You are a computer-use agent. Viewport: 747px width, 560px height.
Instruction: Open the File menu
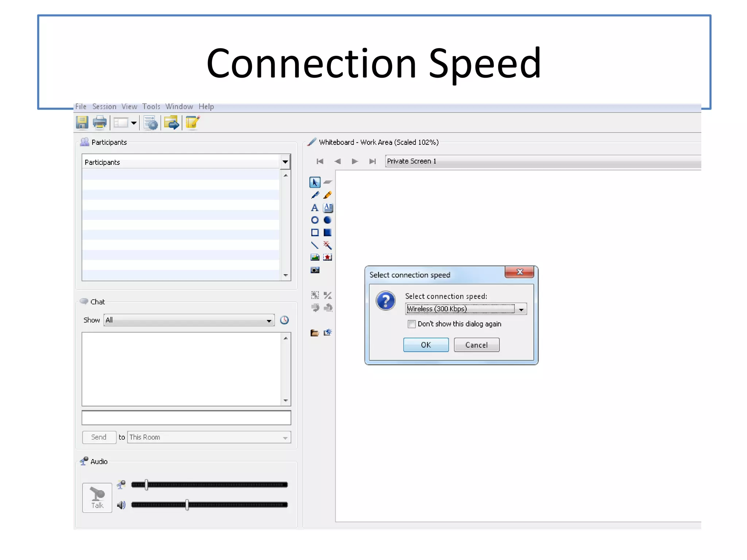[81, 106]
